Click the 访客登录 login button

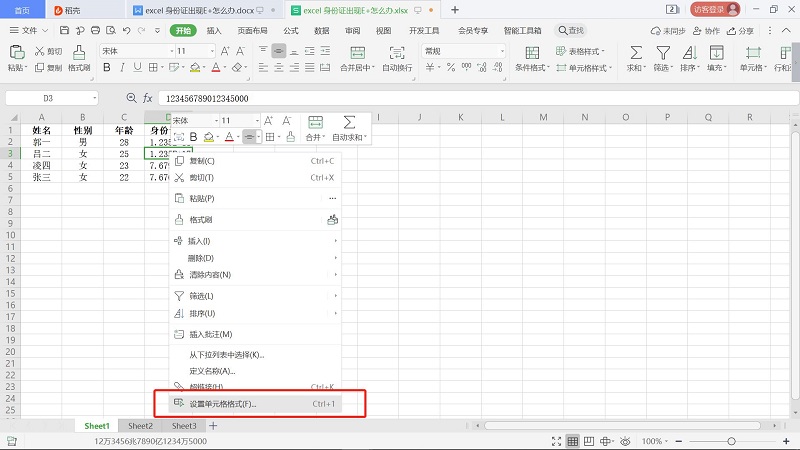(715, 9)
